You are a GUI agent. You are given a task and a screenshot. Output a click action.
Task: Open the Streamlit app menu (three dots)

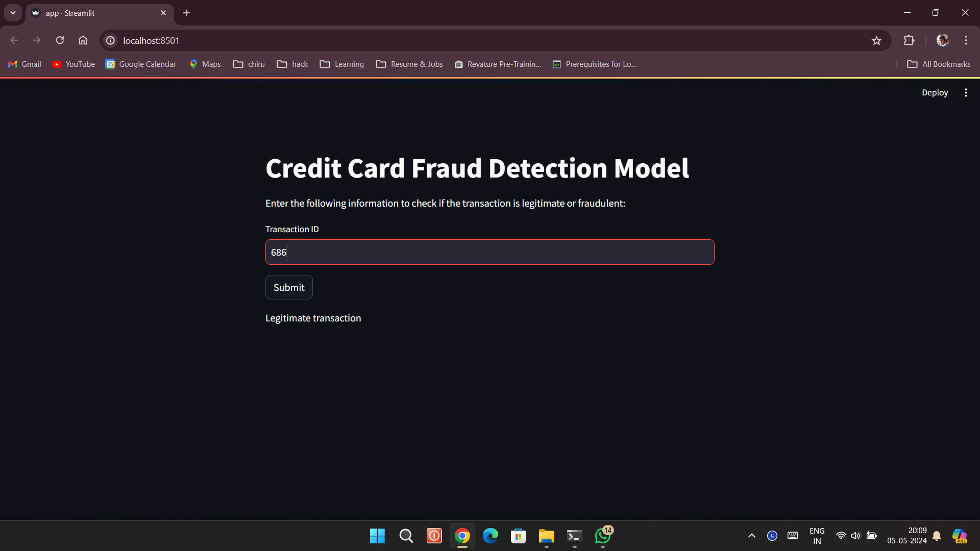[966, 92]
